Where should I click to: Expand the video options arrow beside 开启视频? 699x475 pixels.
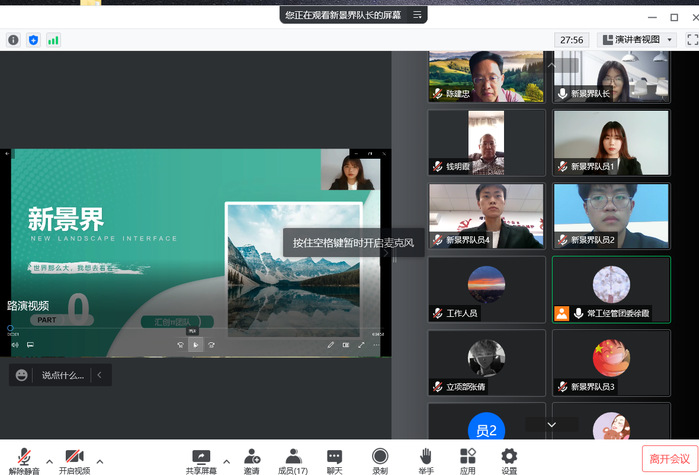point(100,461)
